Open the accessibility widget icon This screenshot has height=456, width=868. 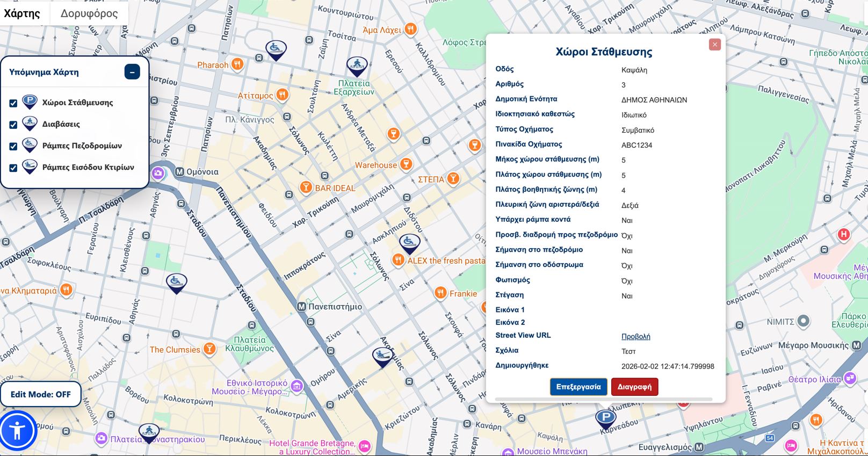(18, 430)
